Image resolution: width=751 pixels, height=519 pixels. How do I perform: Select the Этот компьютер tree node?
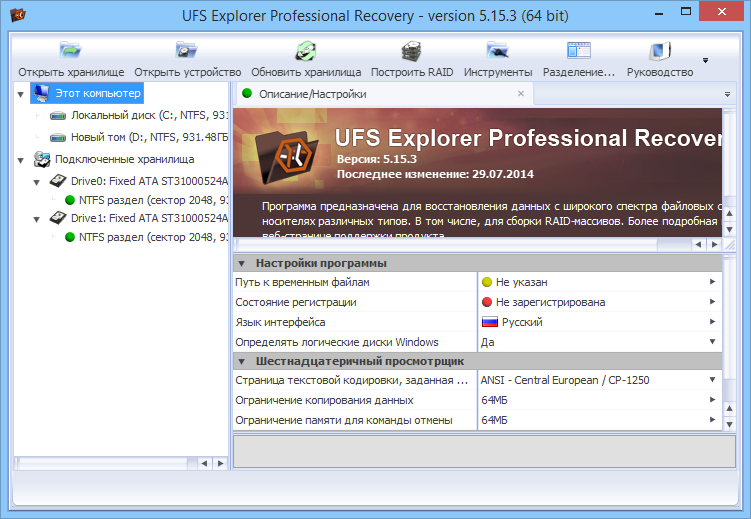click(x=87, y=93)
